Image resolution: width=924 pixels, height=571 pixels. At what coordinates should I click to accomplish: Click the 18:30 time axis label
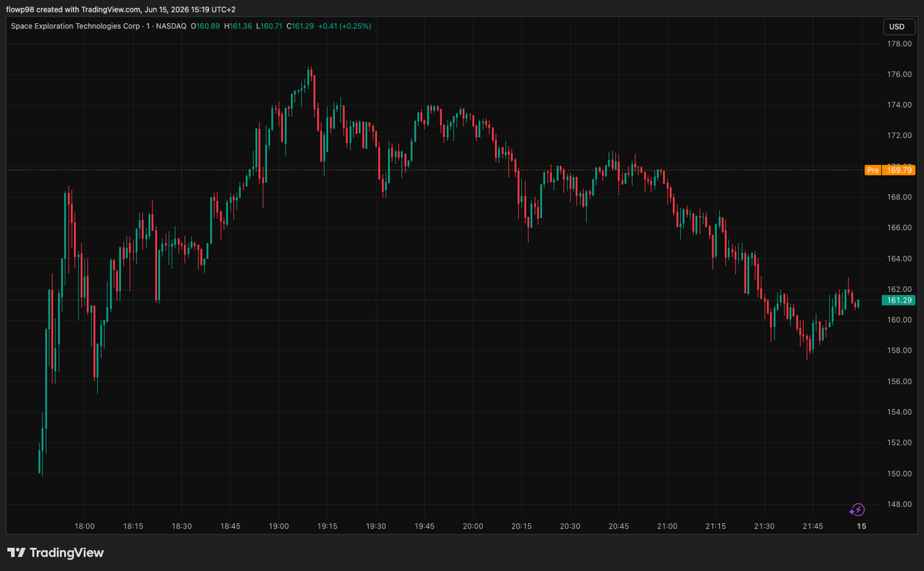182,526
